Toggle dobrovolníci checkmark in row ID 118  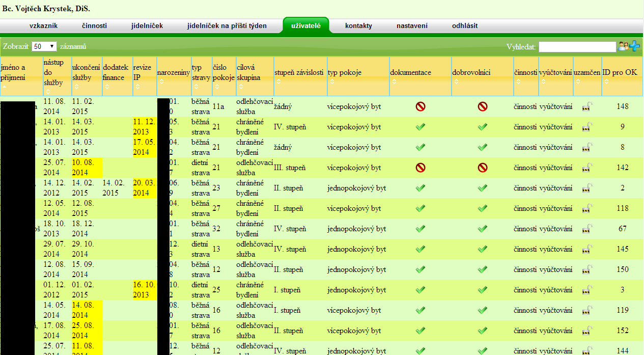483,208
